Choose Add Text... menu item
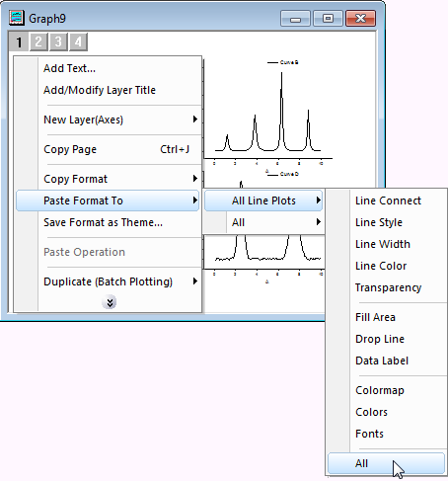Viewport: 448px width, 481px height. 108,68
